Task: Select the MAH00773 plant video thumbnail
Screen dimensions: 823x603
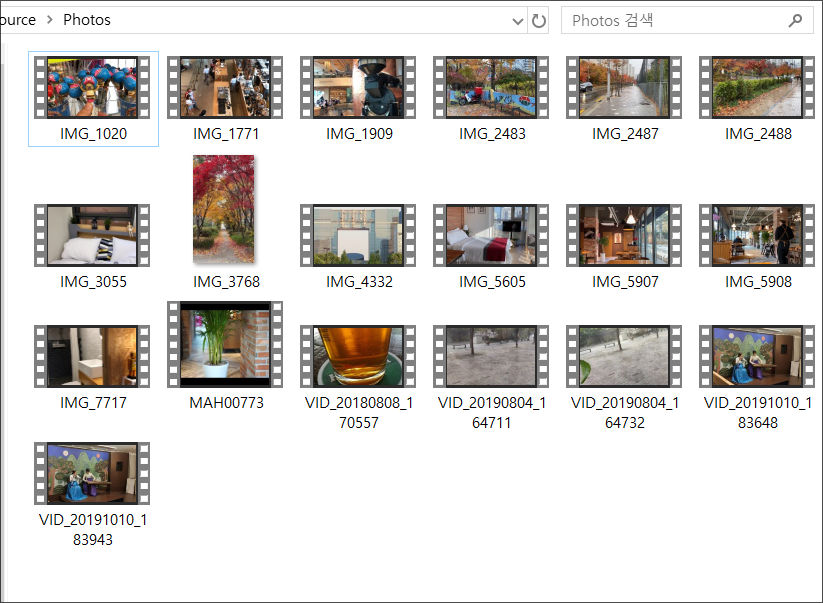Action: point(225,344)
